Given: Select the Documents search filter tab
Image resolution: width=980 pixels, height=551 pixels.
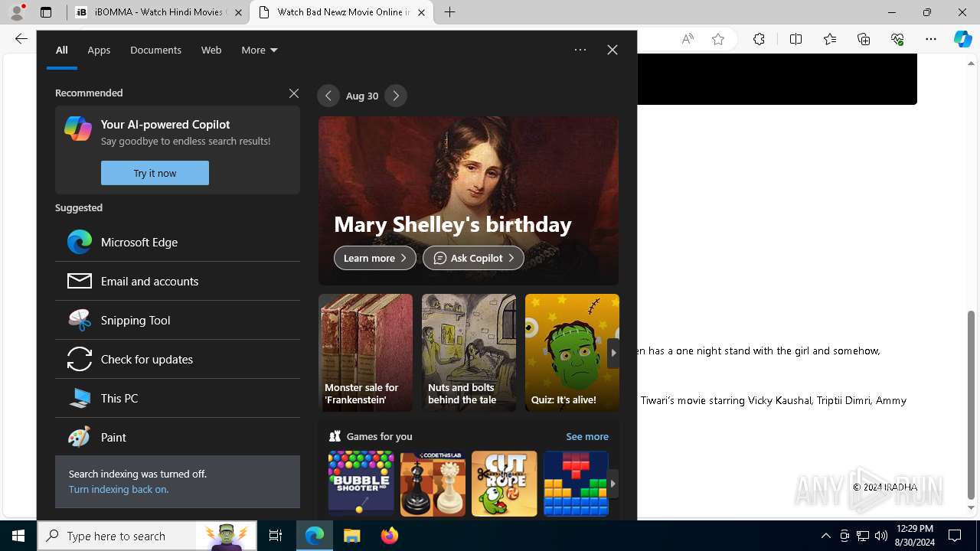Looking at the screenshot, I should pyautogui.click(x=155, y=50).
